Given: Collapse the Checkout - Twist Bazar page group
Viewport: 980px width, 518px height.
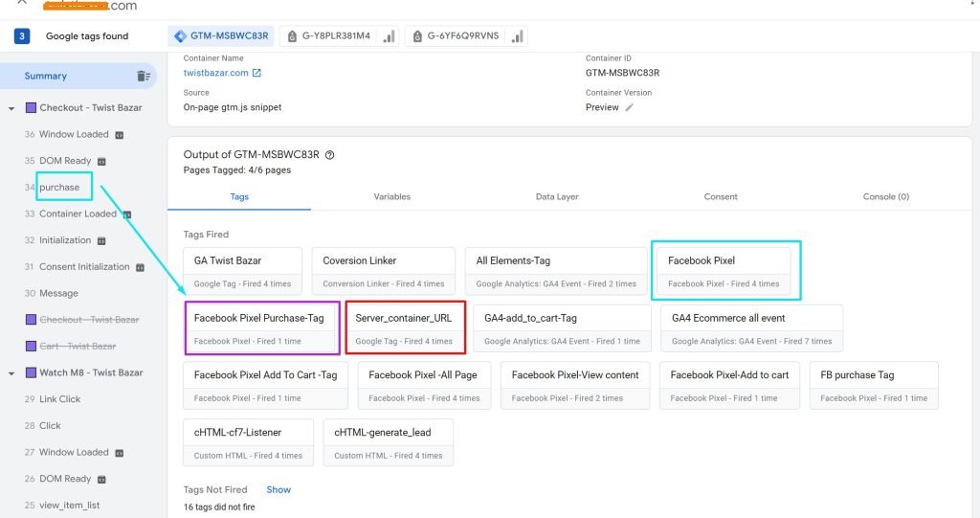Looking at the screenshot, I should (x=11, y=108).
